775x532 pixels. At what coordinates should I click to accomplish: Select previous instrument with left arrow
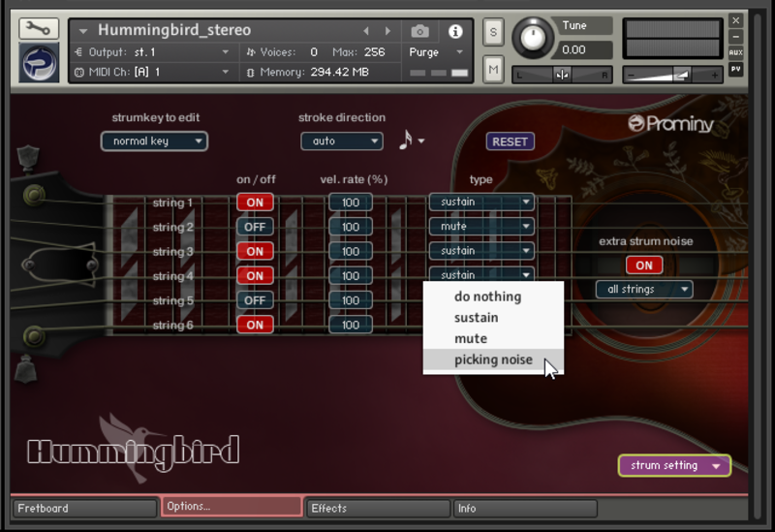(366, 31)
